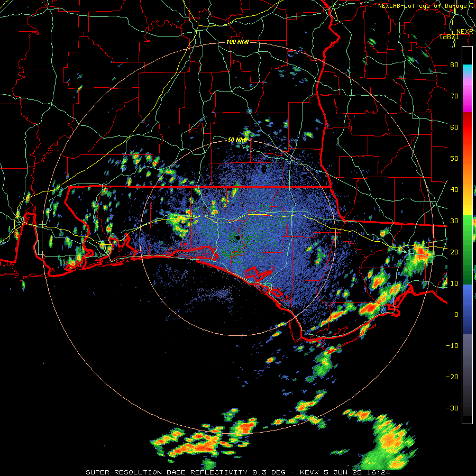476x476 pixels.
Task: Click the magenta segment of the color bar
Action: 467,100
